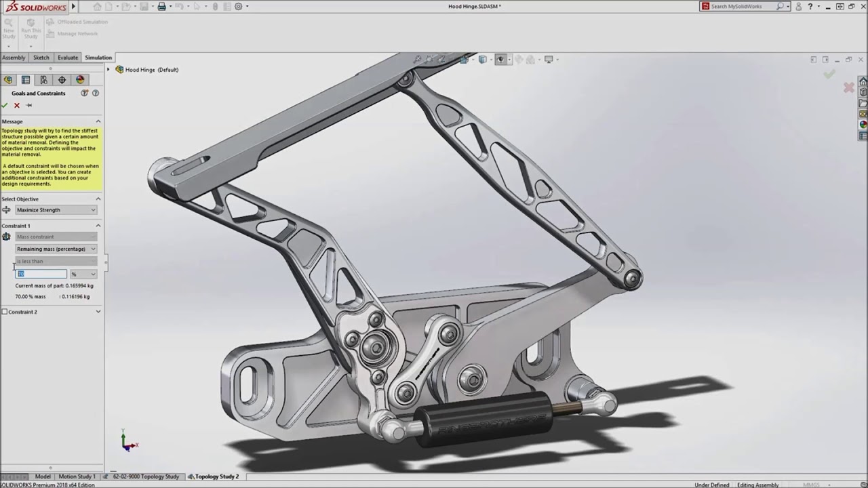Click the graphics area green confirm checkmark
The image size is (868, 488).
point(829,74)
